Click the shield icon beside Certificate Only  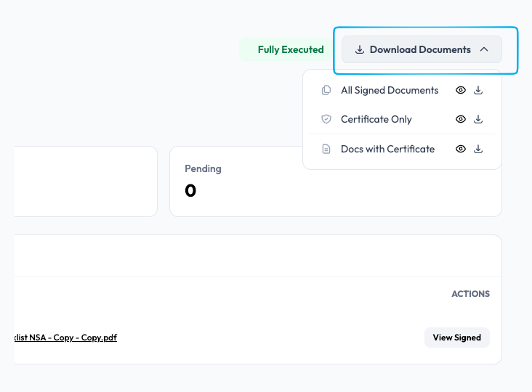[326, 119]
